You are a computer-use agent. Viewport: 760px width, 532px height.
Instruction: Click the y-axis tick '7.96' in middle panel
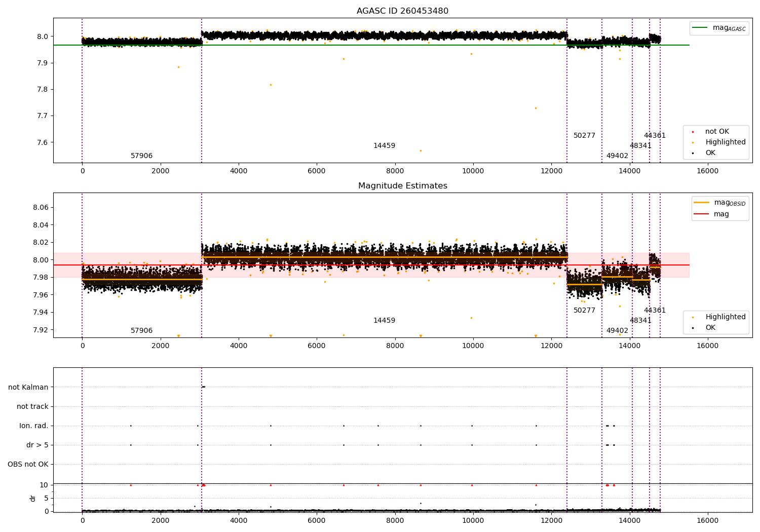41,295
